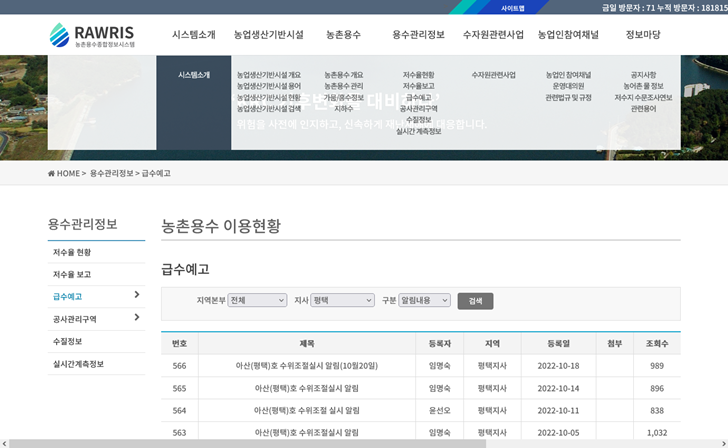728x448 pixels.
Task: Select 농어촌 물 정보 submenu link
Action: point(643,86)
